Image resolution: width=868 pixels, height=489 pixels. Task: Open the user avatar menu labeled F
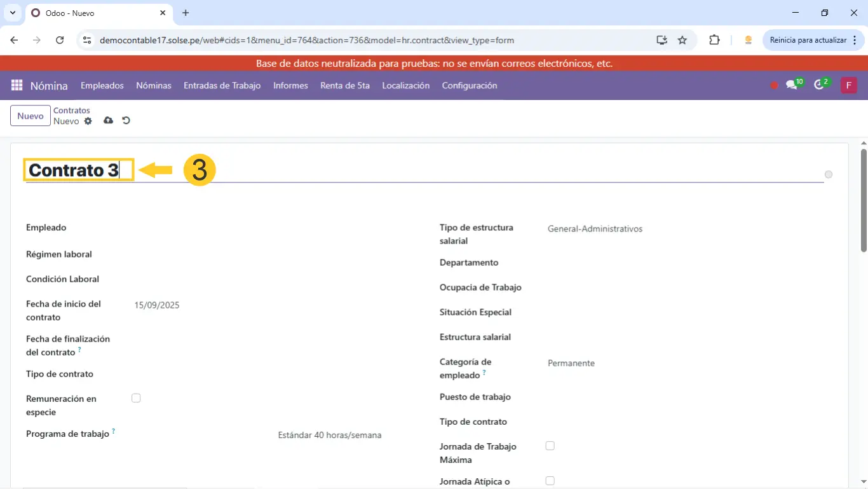click(x=848, y=85)
